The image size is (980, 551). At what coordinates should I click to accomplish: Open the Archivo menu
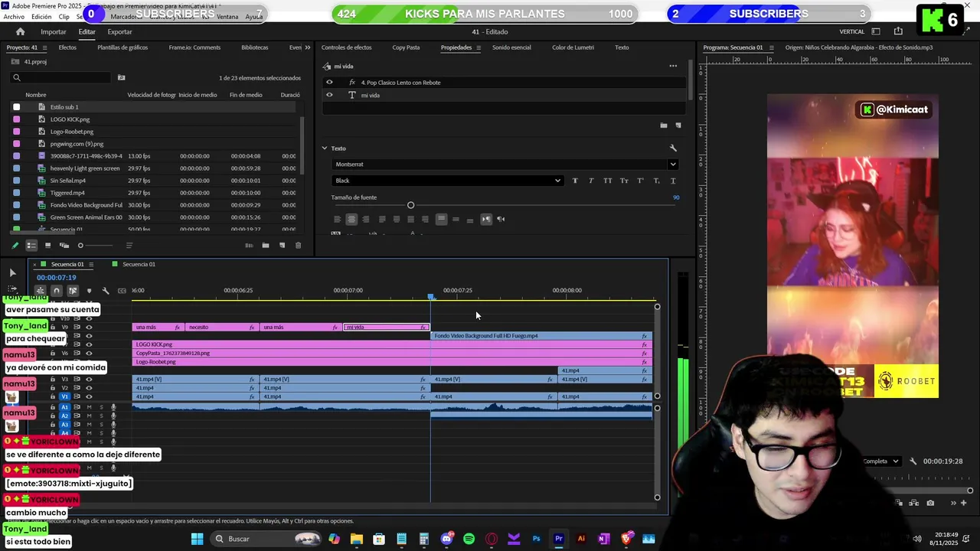(14, 17)
